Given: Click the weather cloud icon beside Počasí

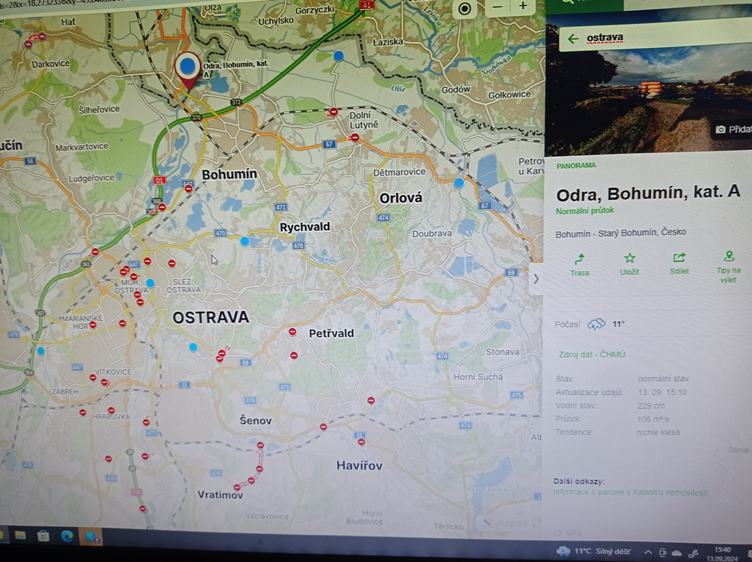Looking at the screenshot, I should coord(596,325).
